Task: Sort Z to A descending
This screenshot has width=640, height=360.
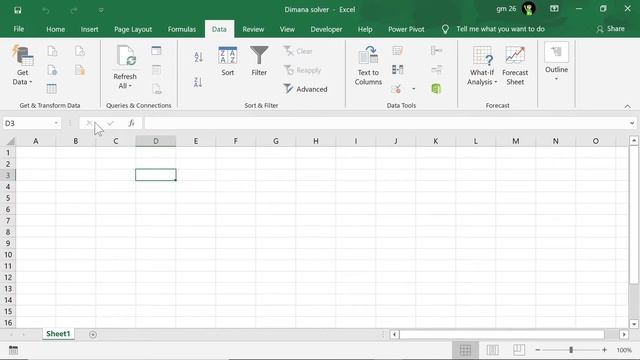Action: (x=198, y=82)
